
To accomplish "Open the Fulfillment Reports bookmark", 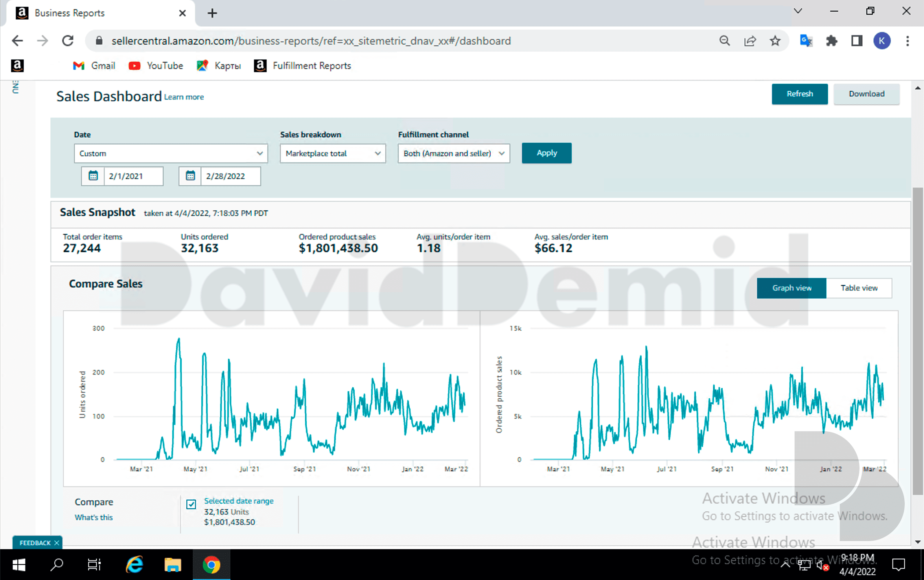I will [302, 66].
